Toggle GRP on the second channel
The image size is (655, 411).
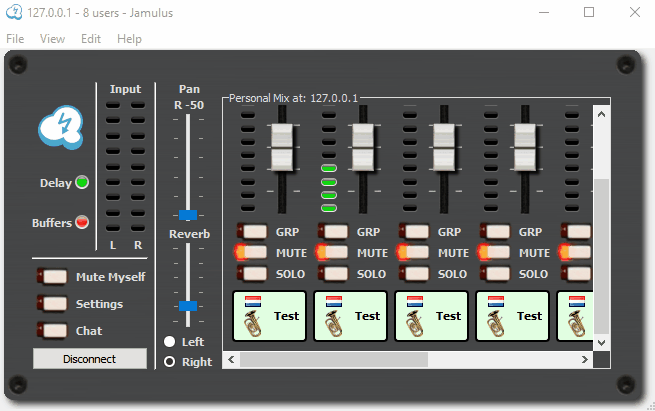pos(333,231)
